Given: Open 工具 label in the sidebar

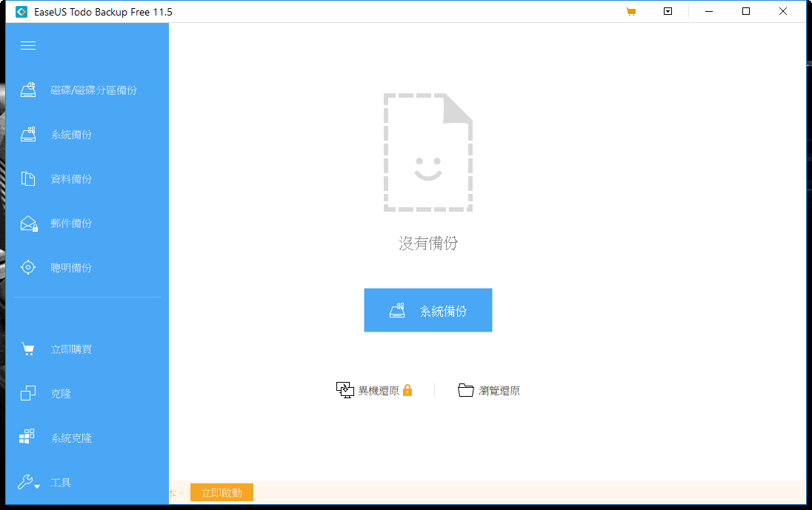Looking at the screenshot, I should coord(61,483).
